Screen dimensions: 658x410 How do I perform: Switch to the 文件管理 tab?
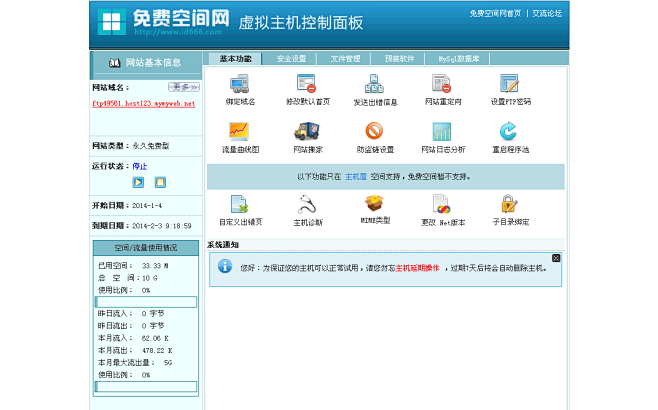tap(346, 59)
